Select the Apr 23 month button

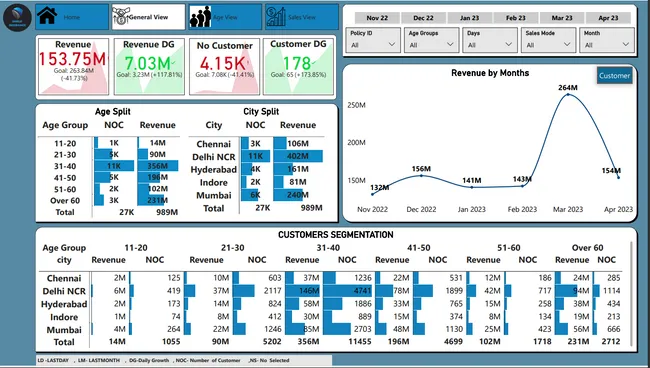click(x=608, y=18)
